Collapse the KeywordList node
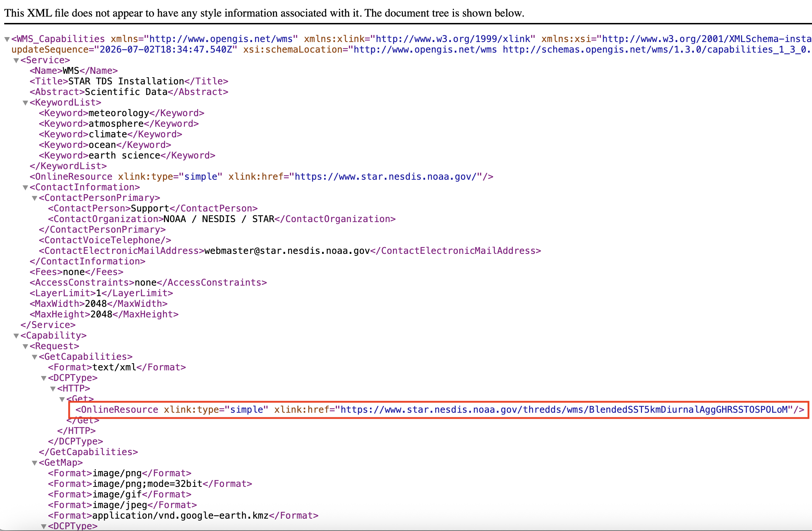Screen dimensions: 812x531 pos(25,103)
